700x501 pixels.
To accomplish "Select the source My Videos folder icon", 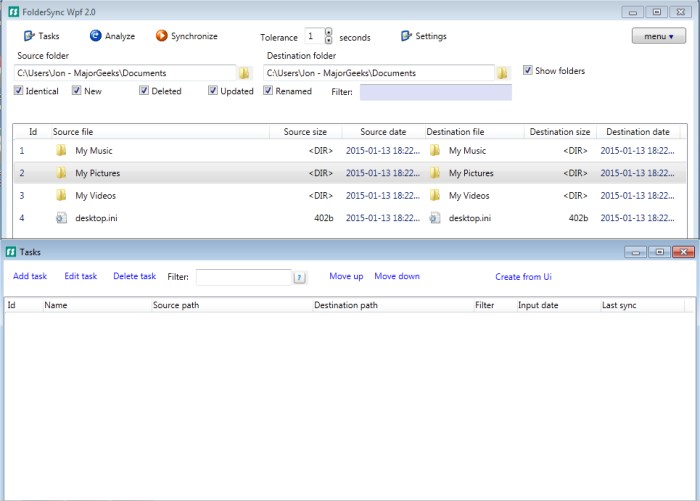I will coord(61,195).
